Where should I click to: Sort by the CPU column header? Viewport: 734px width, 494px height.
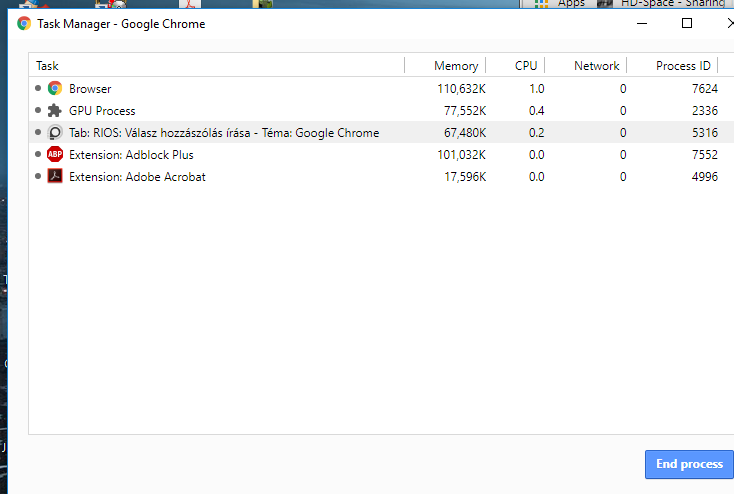click(526, 66)
